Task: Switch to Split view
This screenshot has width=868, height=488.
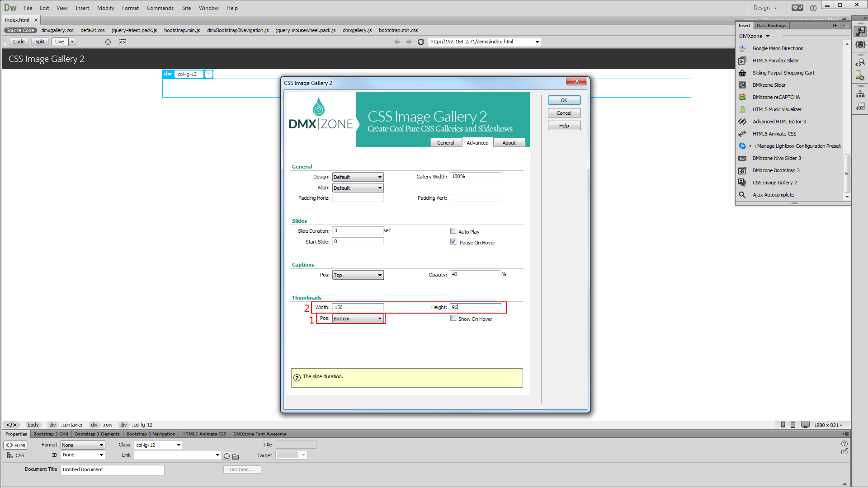Action: [40, 42]
